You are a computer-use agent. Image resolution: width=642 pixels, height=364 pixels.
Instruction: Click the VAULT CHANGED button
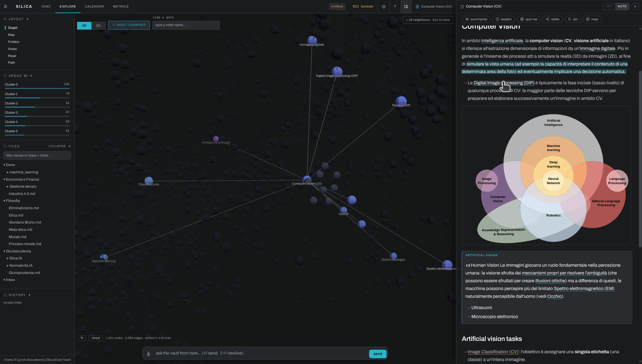pos(129,25)
